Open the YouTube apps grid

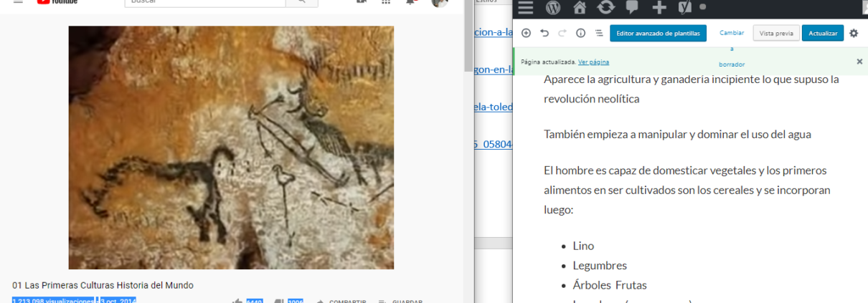(x=386, y=2)
